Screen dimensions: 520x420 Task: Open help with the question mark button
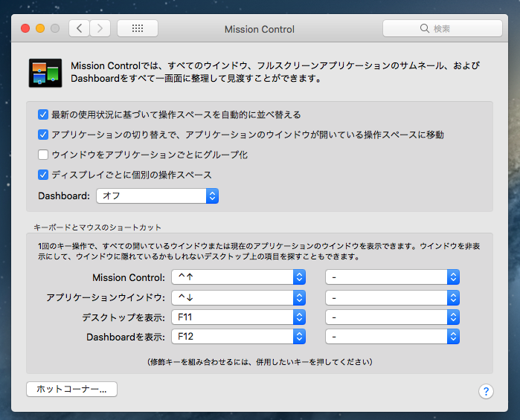486,391
